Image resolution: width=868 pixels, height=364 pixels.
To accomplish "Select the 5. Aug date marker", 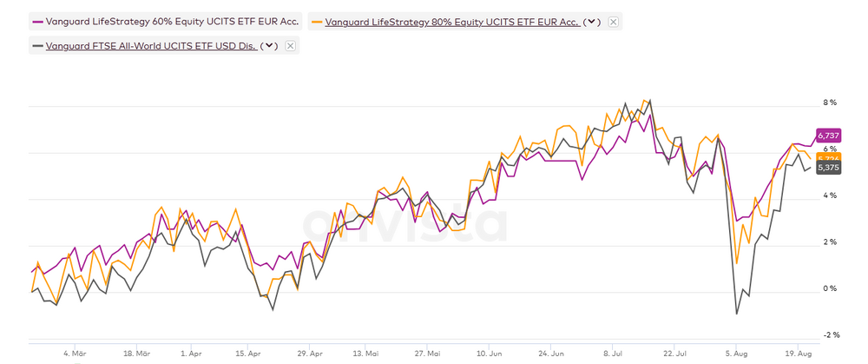I will tap(737, 354).
